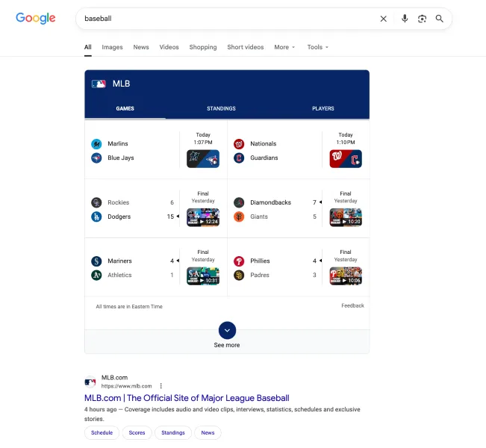Image resolution: width=486 pixels, height=448 pixels.
Task: Click the Guardians team name
Action: click(264, 158)
